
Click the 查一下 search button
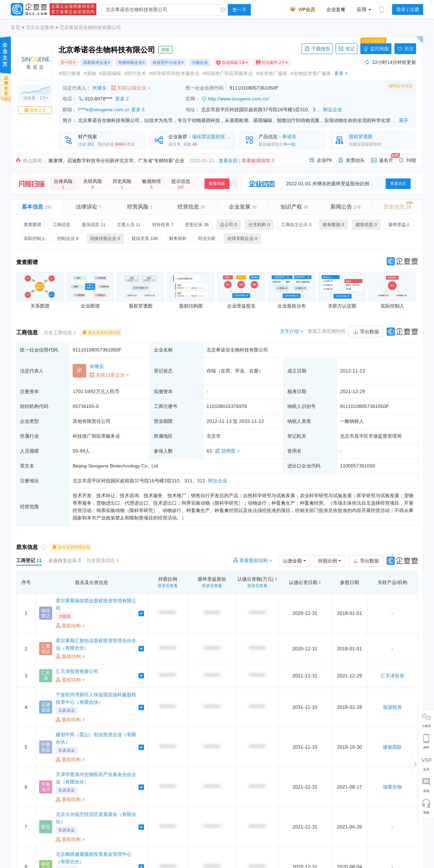pyautogui.click(x=239, y=10)
